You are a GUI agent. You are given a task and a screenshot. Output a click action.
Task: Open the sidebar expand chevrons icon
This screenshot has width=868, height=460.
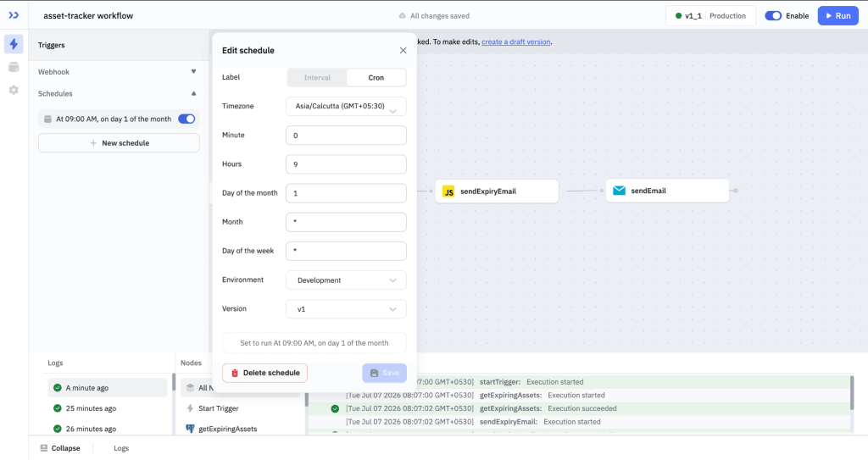point(14,15)
